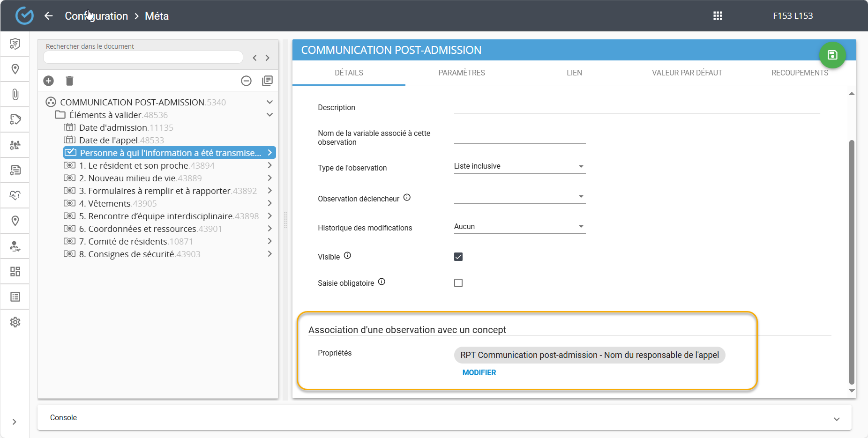868x438 pixels.
Task: Switch to the PARAMÈTRES tab
Action: (x=462, y=73)
